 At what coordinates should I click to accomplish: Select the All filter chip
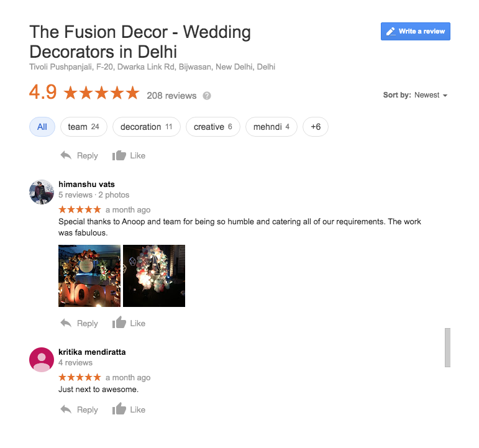pos(42,127)
